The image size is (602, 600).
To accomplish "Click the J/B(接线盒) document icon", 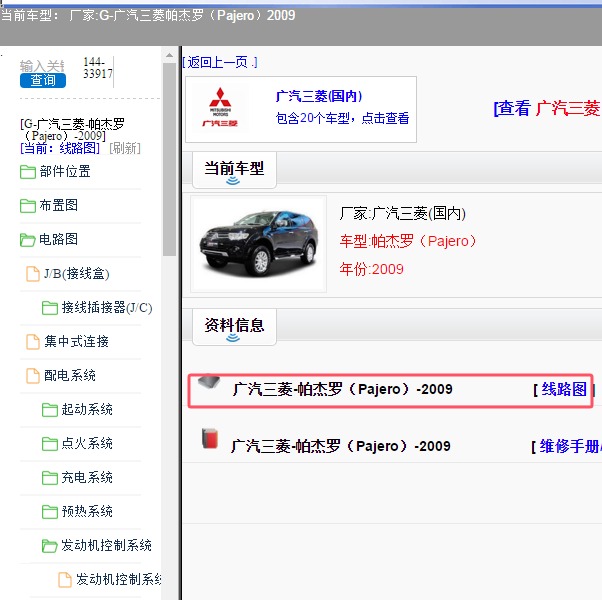I will pyautogui.click(x=33, y=274).
